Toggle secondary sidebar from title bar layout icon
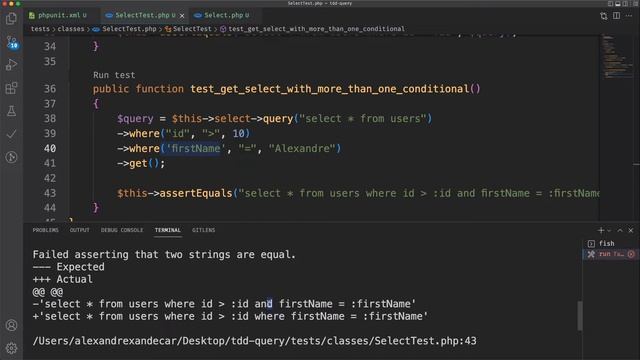The width and height of the screenshot is (640, 360). [x=625, y=4]
